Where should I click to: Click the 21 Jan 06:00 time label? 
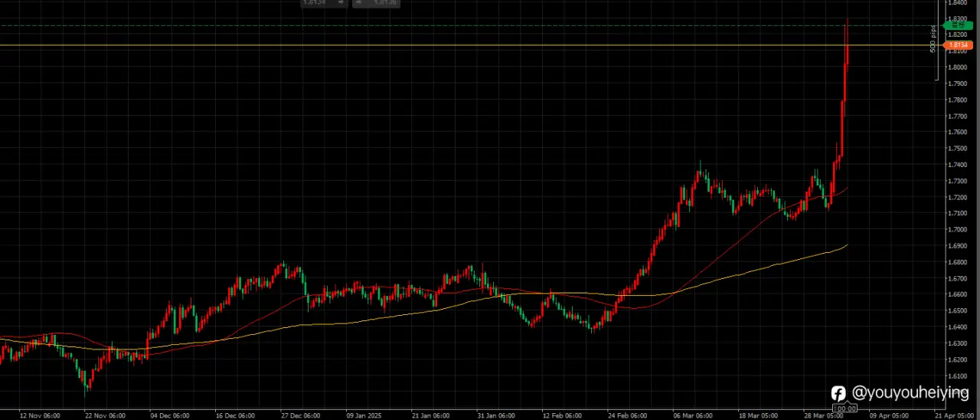pyautogui.click(x=432, y=415)
